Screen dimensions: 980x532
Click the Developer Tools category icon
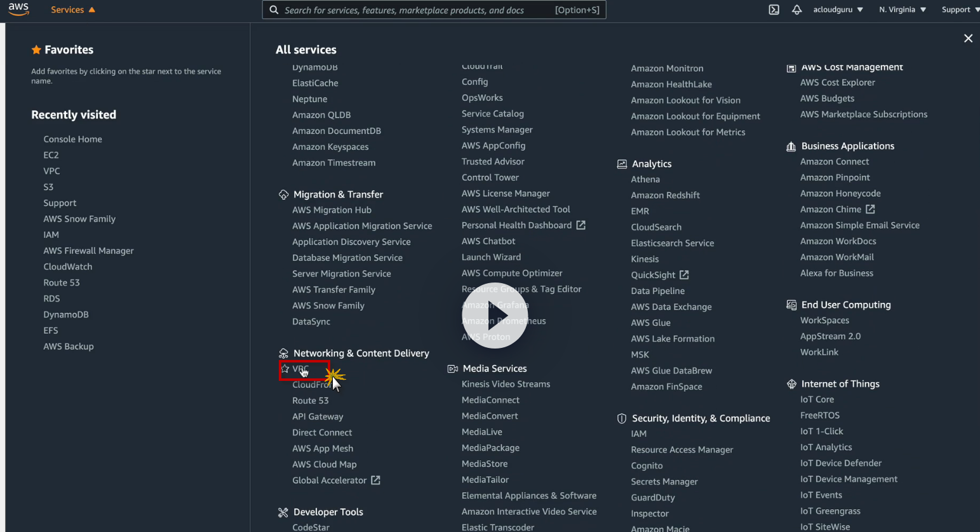coord(283,512)
